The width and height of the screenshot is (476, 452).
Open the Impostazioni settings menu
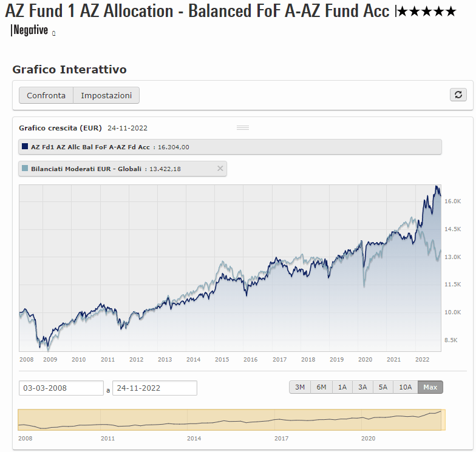click(x=106, y=95)
